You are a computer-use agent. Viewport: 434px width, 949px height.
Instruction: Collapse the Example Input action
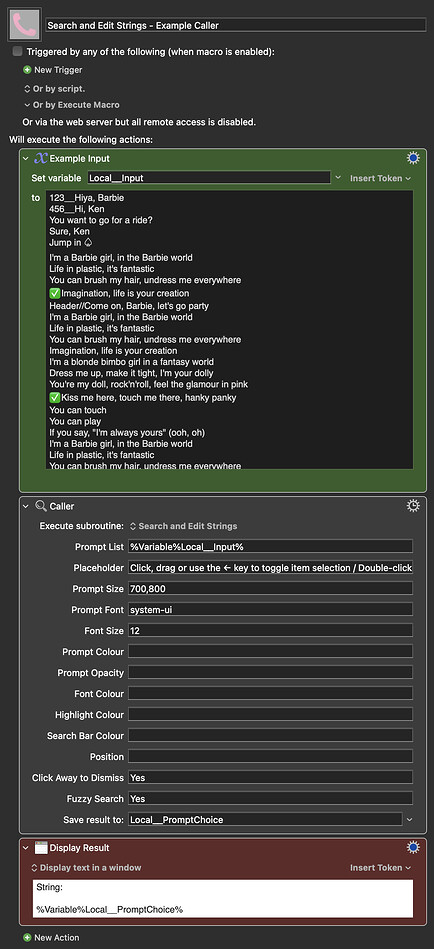(x=25, y=159)
